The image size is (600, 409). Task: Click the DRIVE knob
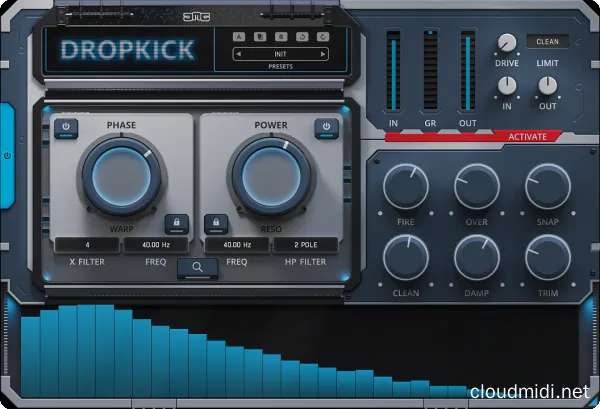[508, 43]
